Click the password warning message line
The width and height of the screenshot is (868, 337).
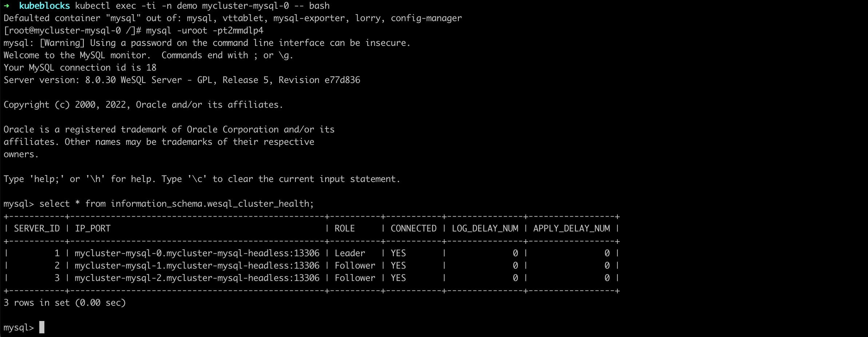(207, 43)
